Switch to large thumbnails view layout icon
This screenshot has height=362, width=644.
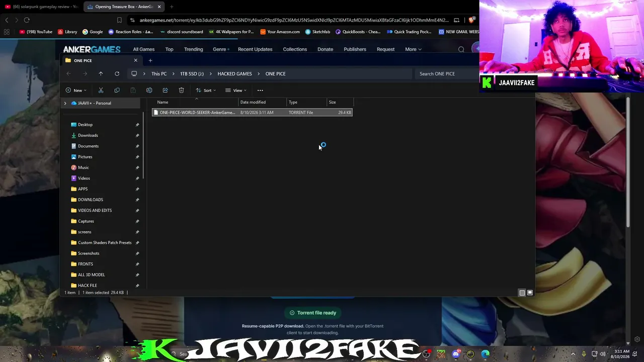(x=530, y=293)
